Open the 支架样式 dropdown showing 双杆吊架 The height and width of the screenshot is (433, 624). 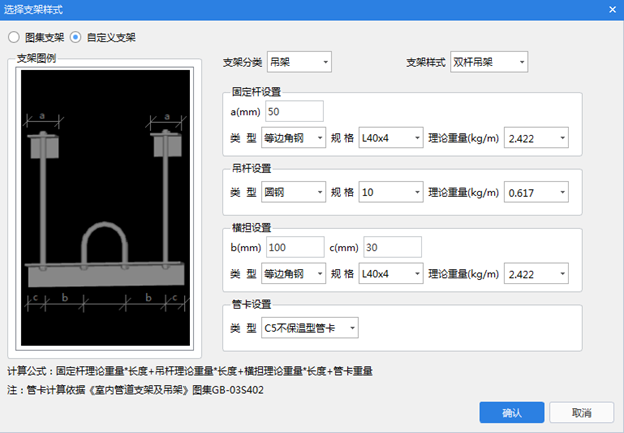[488, 63]
